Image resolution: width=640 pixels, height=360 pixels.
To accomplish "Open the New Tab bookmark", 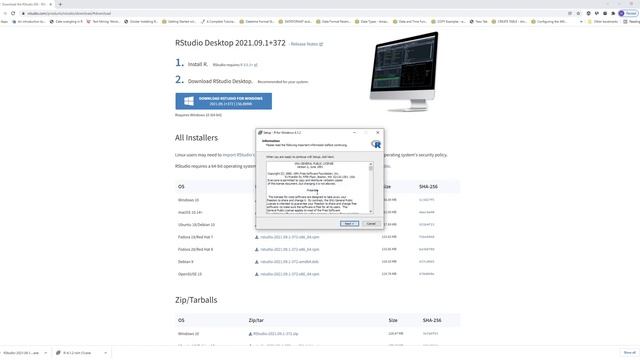I will [478, 22].
